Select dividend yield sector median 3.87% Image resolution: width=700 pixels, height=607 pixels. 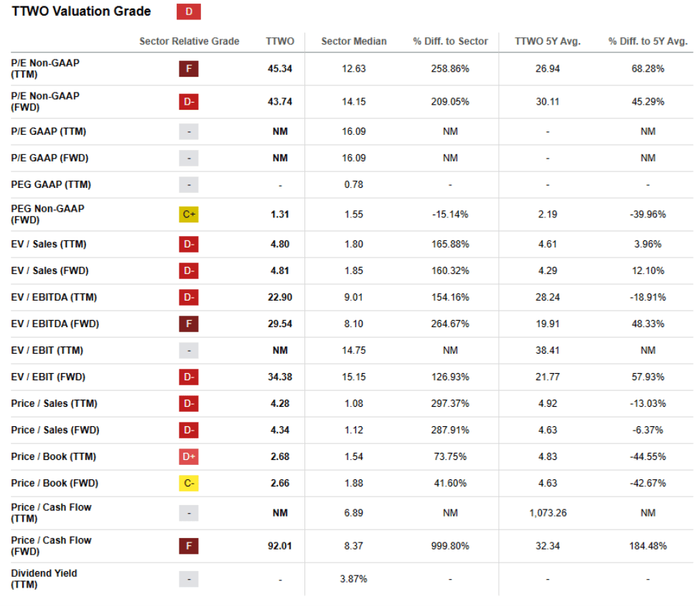(353, 579)
